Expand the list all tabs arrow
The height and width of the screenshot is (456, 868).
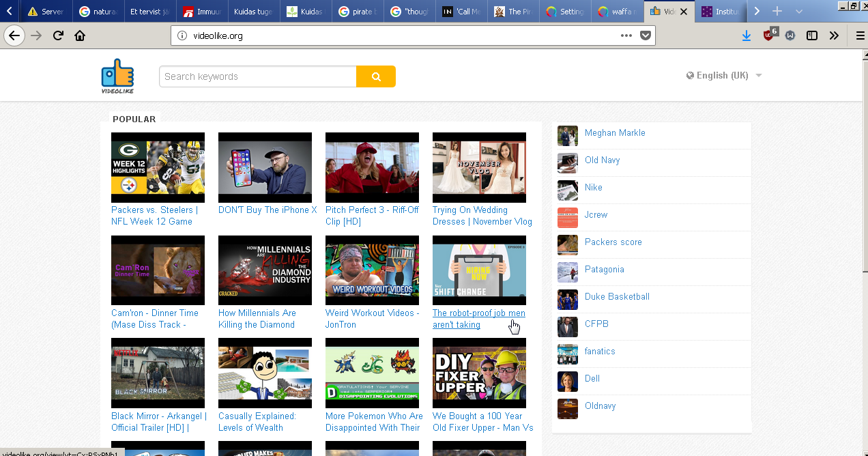point(799,12)
